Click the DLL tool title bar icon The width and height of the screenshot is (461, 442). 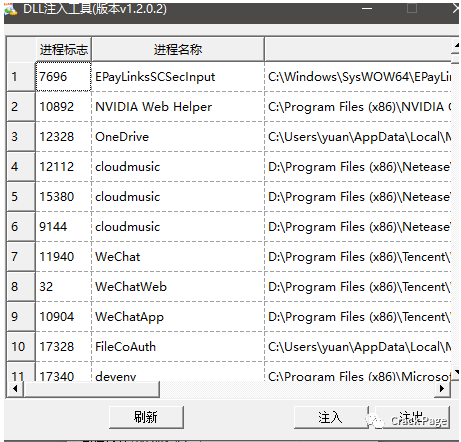coord(11,9)
